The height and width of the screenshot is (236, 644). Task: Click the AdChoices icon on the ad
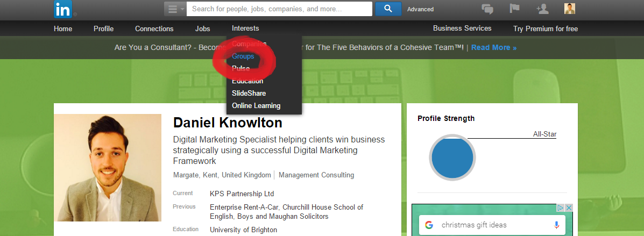(x=560, y=208)
